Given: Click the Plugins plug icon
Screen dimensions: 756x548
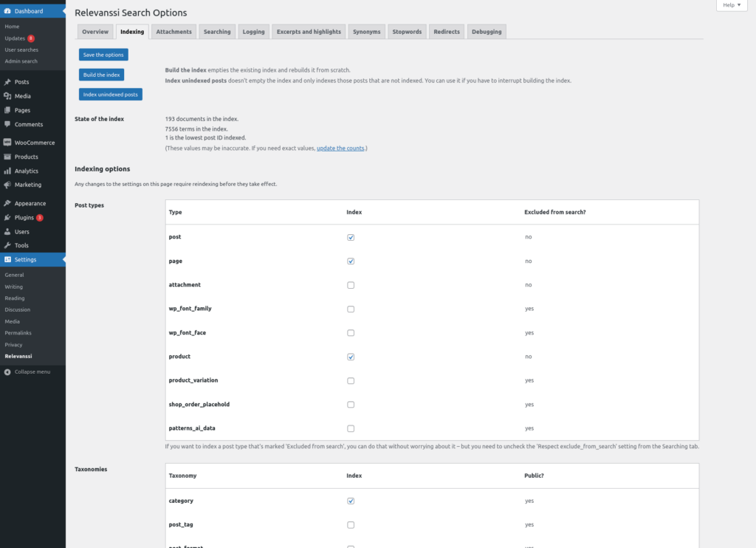Looking at the screenshot, I should 7,218.
